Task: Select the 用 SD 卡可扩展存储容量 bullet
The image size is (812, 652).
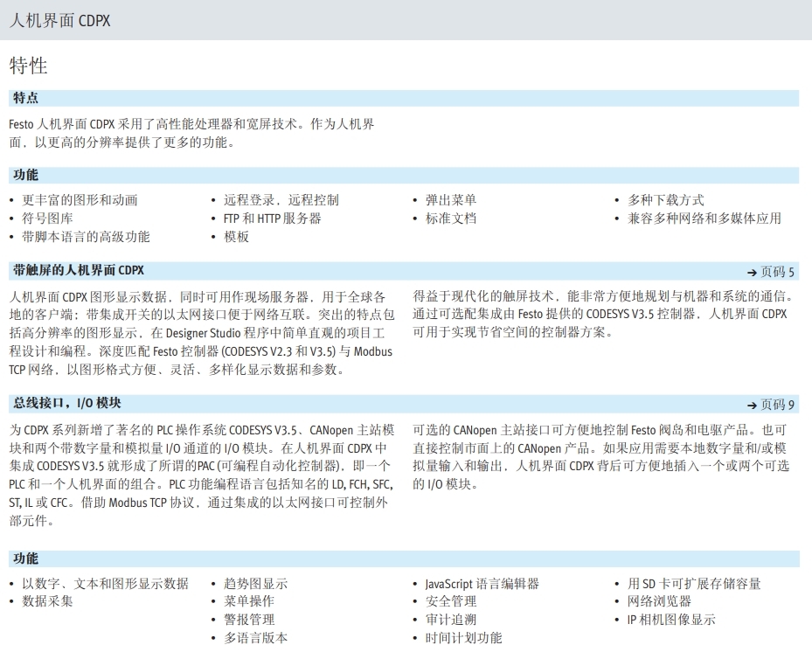Action: click(694, 584)
